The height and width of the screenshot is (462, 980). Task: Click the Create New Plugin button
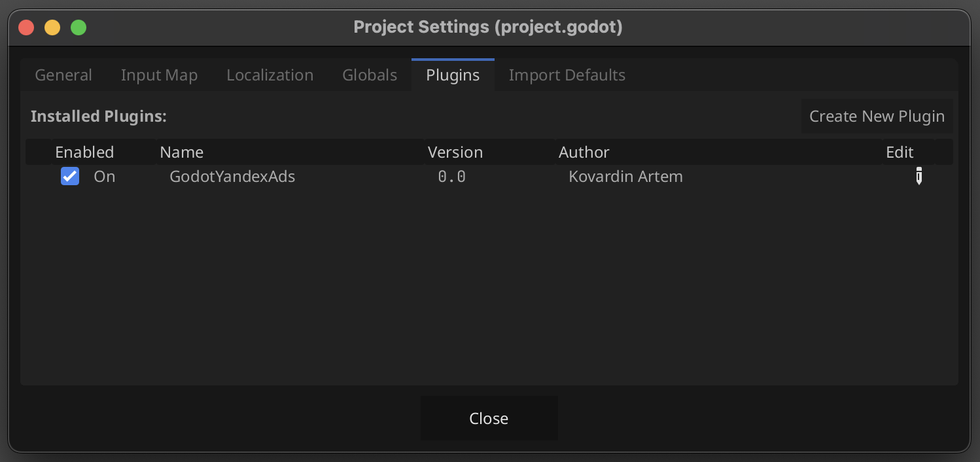[877, 116]
